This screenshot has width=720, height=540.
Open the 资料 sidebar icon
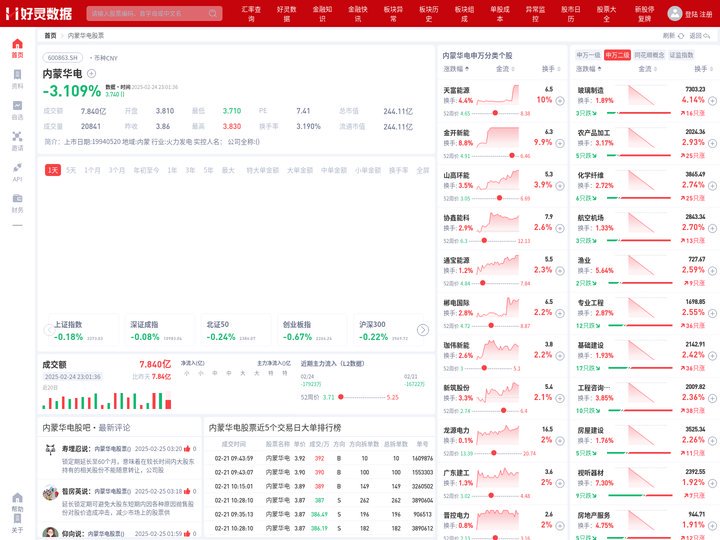(x=17, y=74)
